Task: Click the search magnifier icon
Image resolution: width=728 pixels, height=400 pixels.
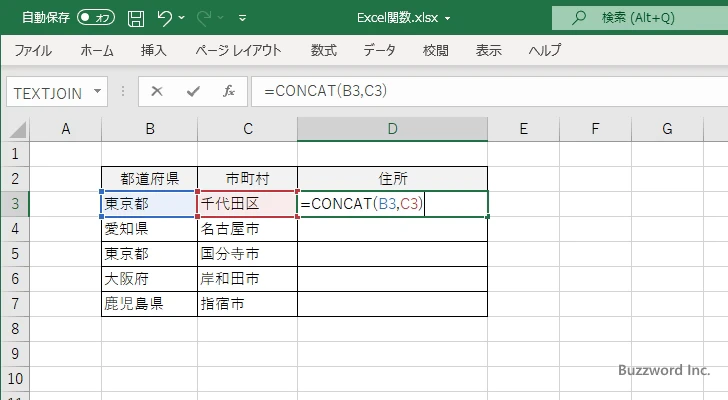Action: [x=578, y=18]
